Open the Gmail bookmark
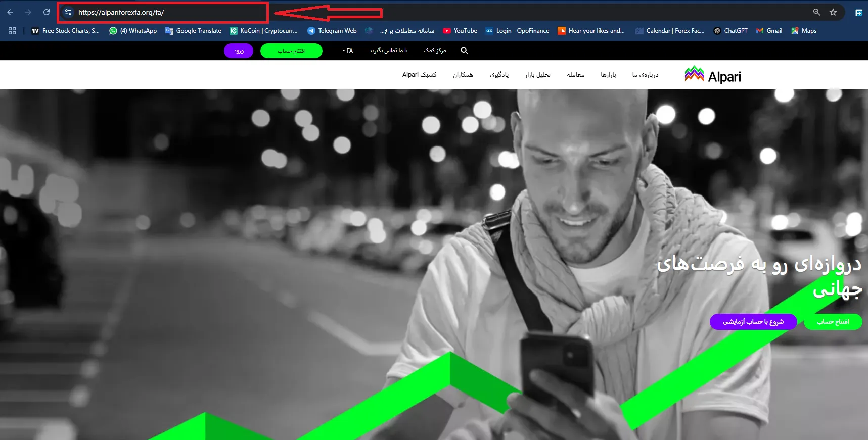 tap(769, 31)
